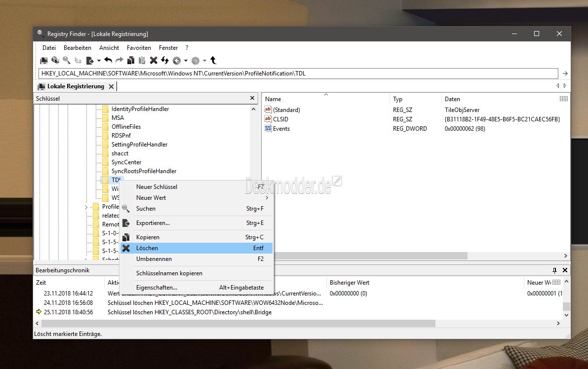Screen dimensions: 588x369
Task: Select the SyncRootsProfileHandler key
Action: click(x=144, y=171)
